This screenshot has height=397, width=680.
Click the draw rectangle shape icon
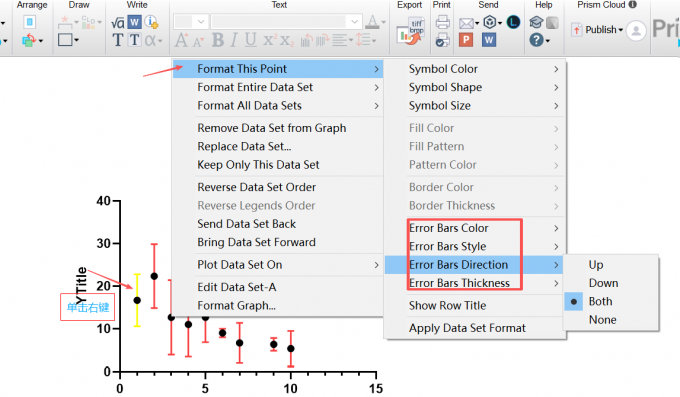coord(65,40)
